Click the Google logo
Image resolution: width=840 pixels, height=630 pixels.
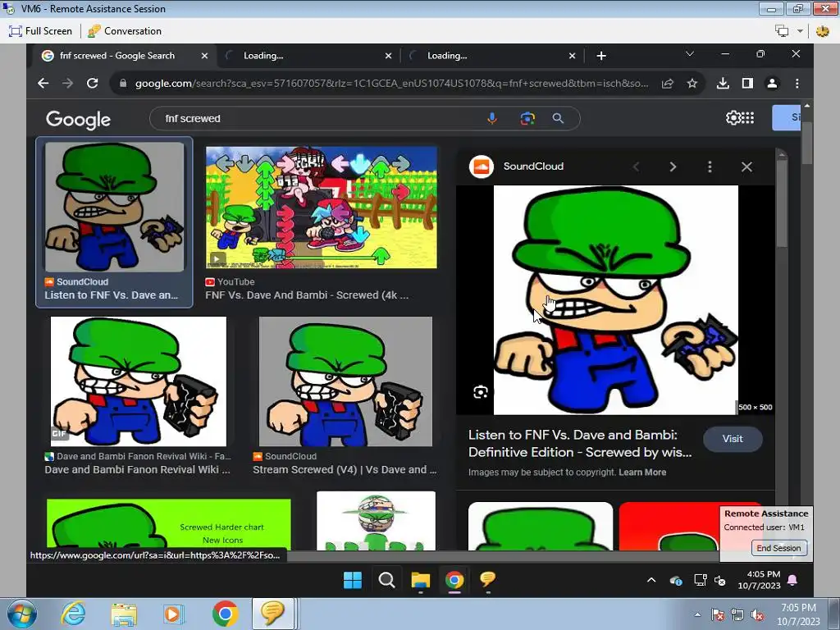(x=78, y=120)
